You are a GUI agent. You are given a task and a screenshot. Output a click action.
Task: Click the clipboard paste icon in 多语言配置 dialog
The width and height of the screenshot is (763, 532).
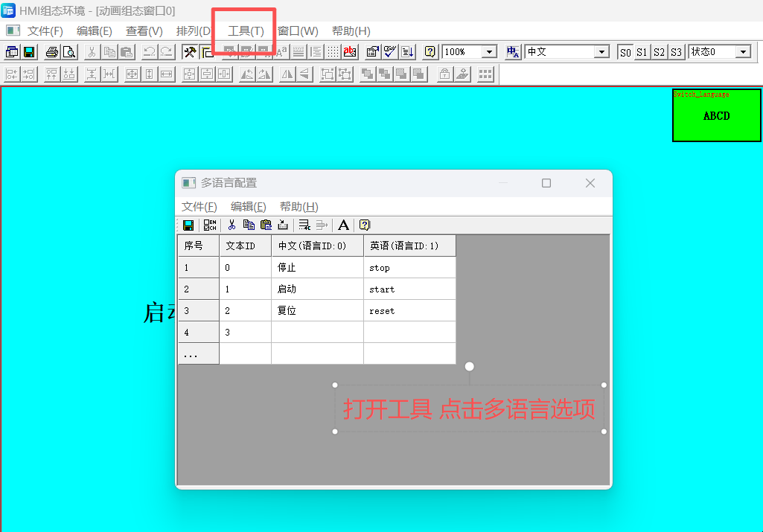(x=266, y=225)
